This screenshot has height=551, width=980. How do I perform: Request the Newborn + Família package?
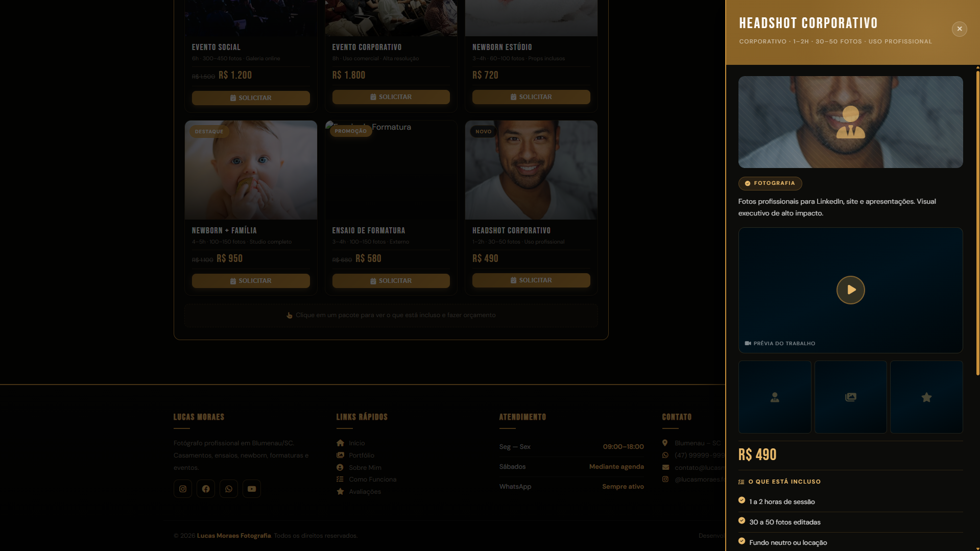(x=251, y=281)
